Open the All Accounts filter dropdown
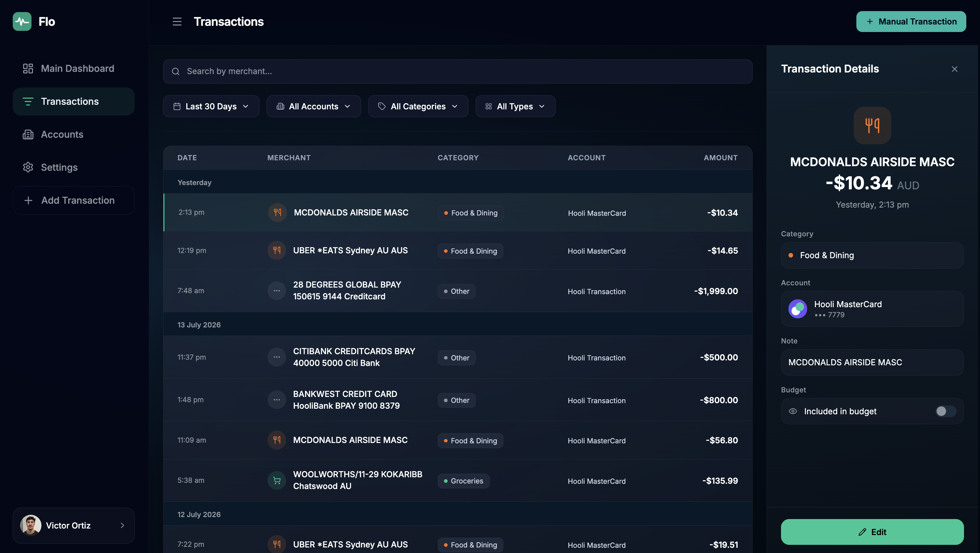 (314, 106)
